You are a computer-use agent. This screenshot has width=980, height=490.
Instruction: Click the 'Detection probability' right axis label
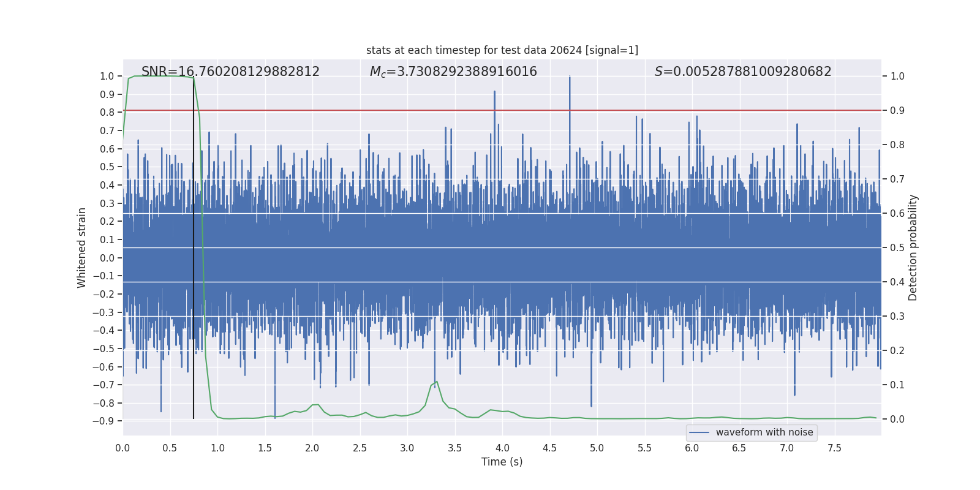913,247
